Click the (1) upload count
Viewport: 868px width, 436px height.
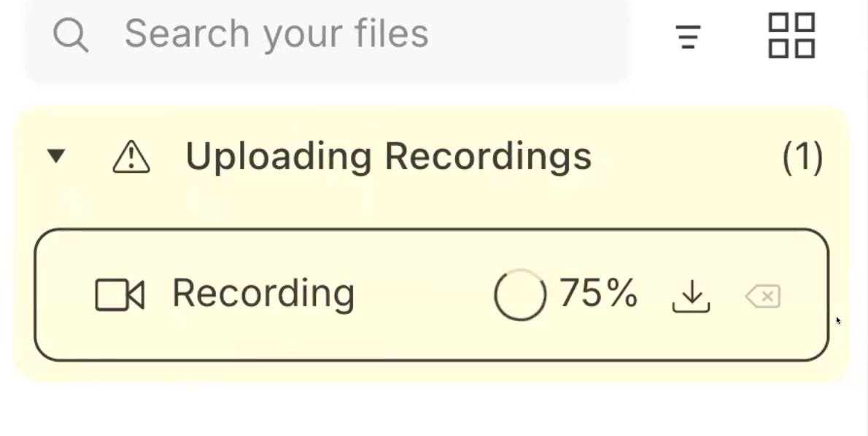pyautogui.click(x=803, y=157)
